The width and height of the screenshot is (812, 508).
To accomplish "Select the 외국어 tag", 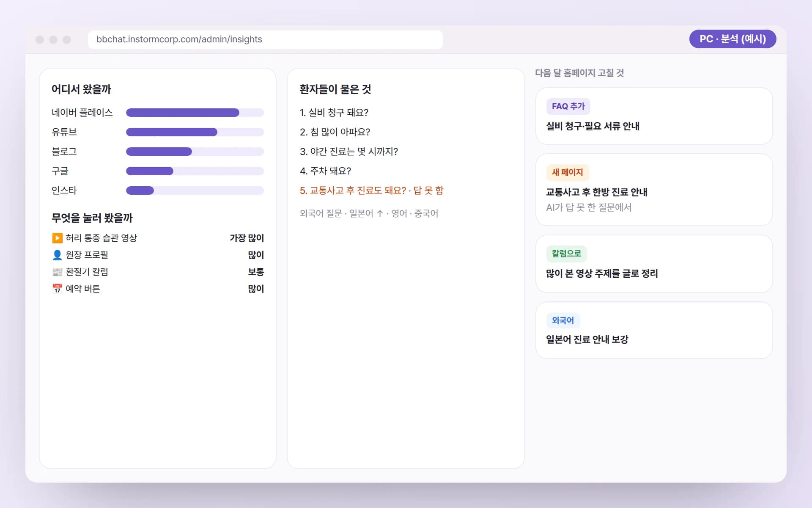I will click(563, 320).
